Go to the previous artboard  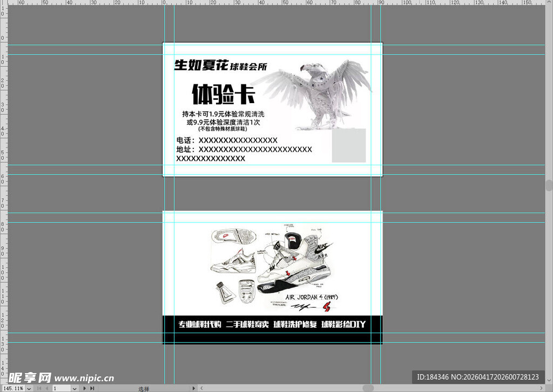(46, 388)
